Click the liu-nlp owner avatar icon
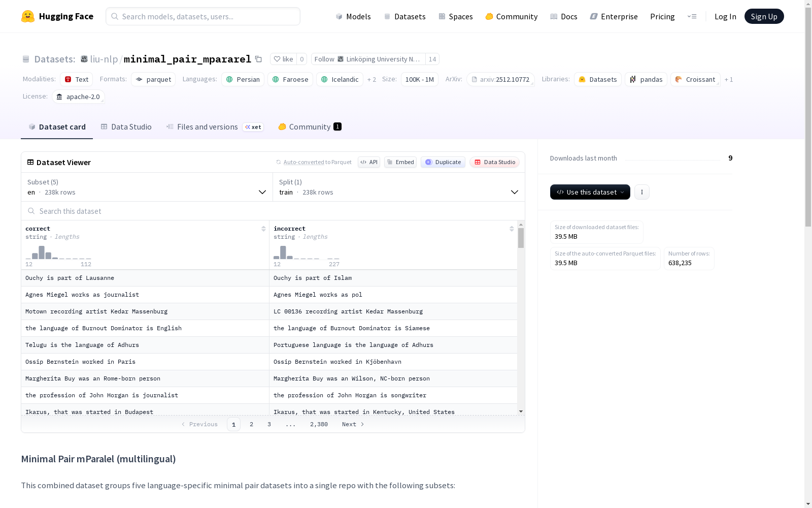The height and width of the screenshot is (508, 812). pos(84,59)
